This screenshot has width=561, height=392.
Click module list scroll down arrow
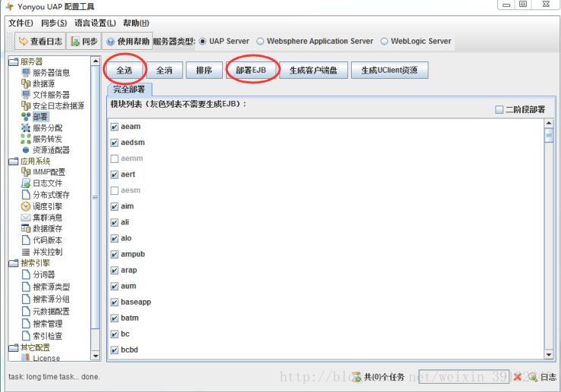pyautogui.click(x=549, y=355)
